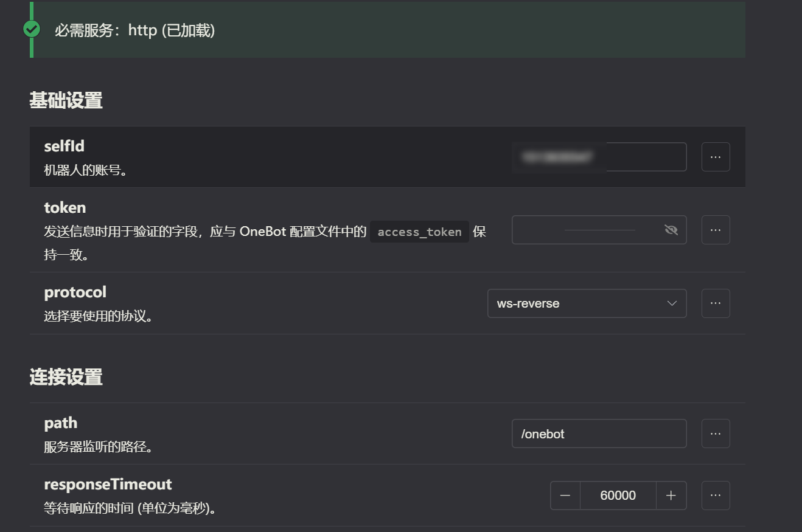802x532 pixels.
Task: Decrease responseTimeout with the minus button
Action: (x=565, y=496)
